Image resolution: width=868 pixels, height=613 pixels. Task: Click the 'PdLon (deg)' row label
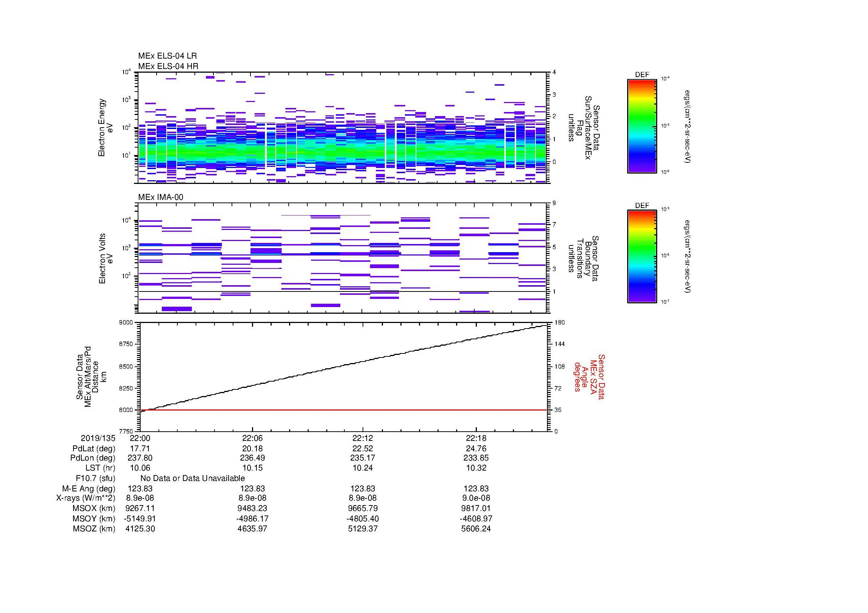click(x=93, y=458)
